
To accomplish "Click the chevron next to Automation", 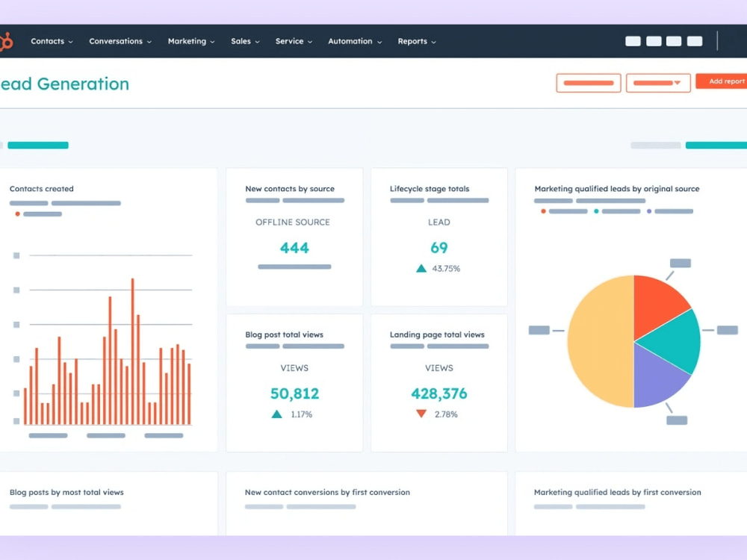I will pos(379,42).
